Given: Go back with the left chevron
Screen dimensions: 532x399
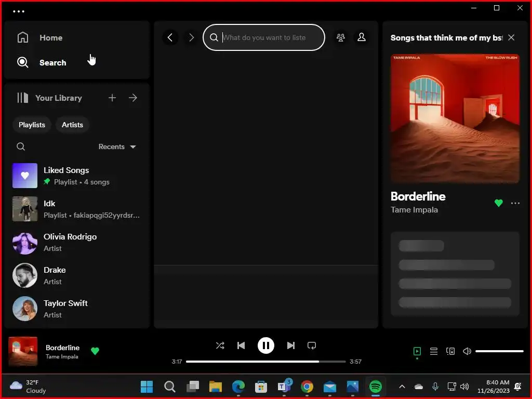Looking at the screenshot, I should pyautogui.click(x=170, y=37).
